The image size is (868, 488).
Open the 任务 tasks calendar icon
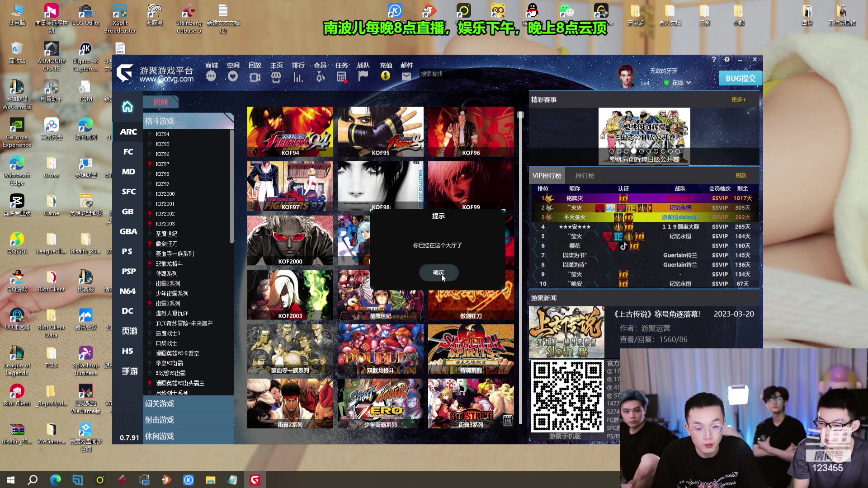click(342, 77)
